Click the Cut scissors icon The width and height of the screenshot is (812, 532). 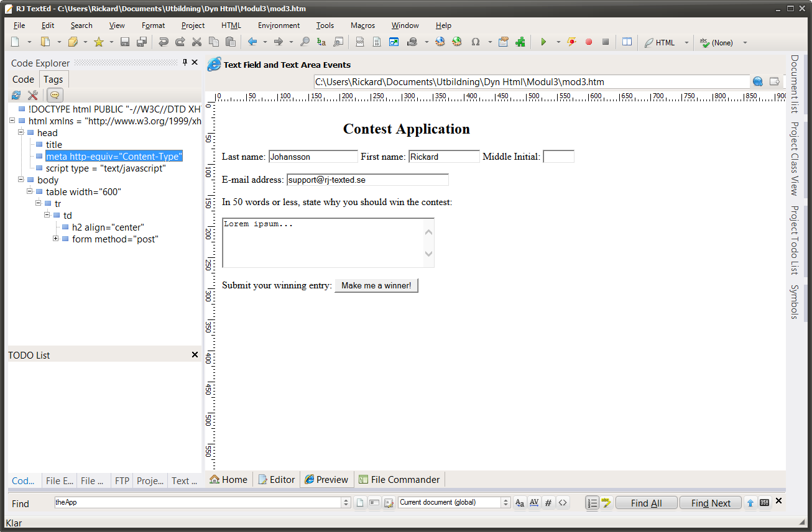pyautogui.click(x=196, y=42)
